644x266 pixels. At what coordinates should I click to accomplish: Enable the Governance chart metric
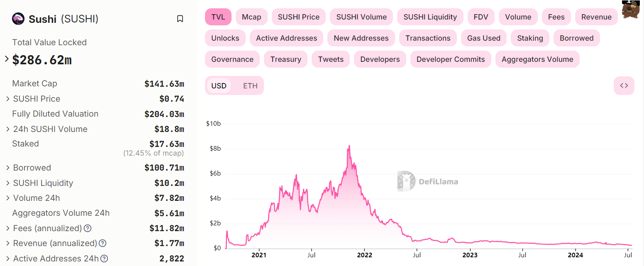point(232,59)
